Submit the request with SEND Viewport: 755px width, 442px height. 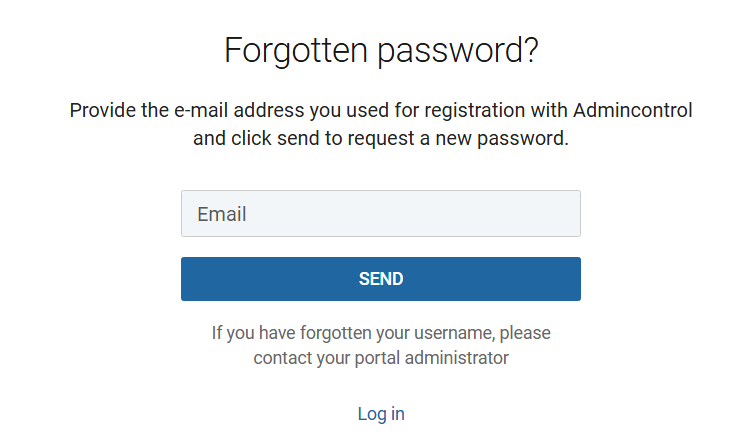(381, 279)
